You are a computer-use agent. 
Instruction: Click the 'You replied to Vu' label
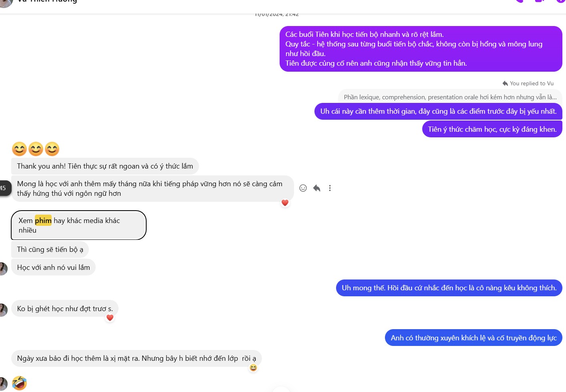tap(532, 84)
